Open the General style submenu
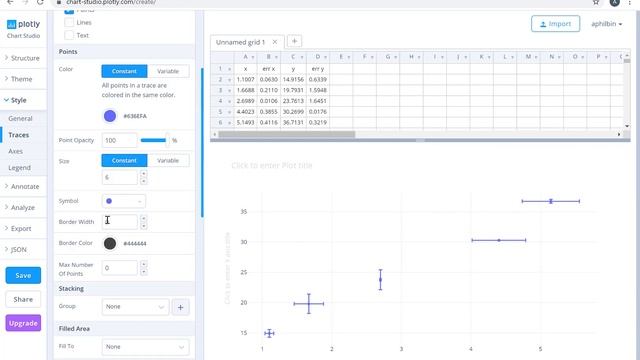This screenshot has width=640, height=360. coord(20,118)
